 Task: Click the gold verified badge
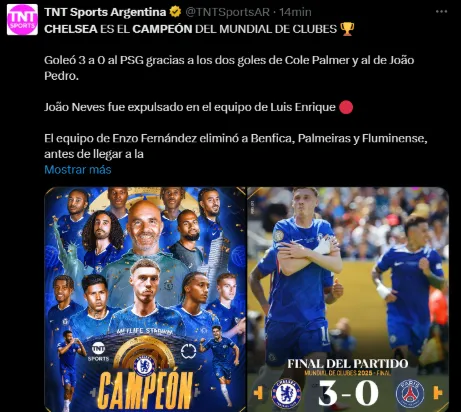(175, 12)
